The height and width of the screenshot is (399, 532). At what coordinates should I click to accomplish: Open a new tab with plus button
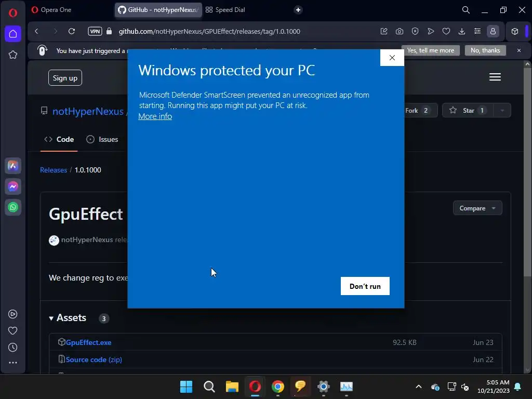coord(298,10)
